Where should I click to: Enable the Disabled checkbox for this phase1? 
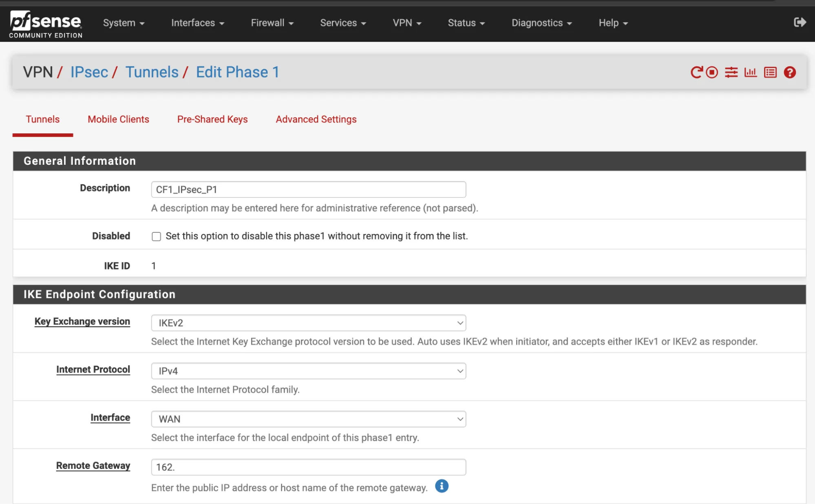coord(156,236)
